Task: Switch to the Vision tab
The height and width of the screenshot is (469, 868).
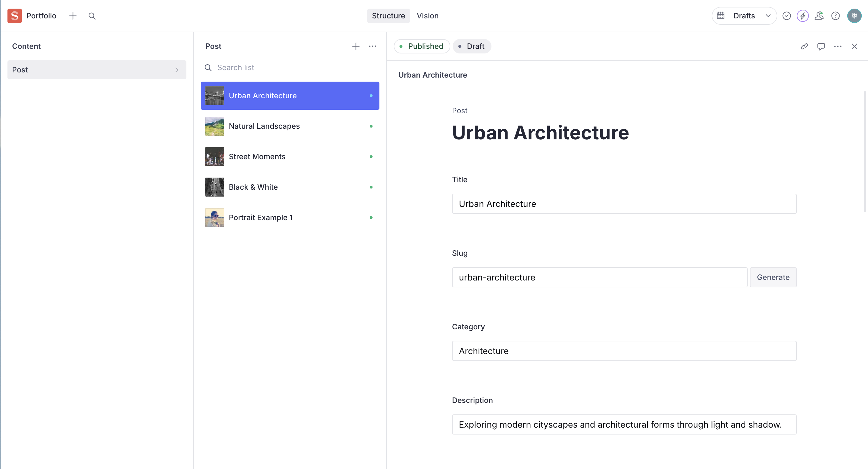Action: [427, 16]
